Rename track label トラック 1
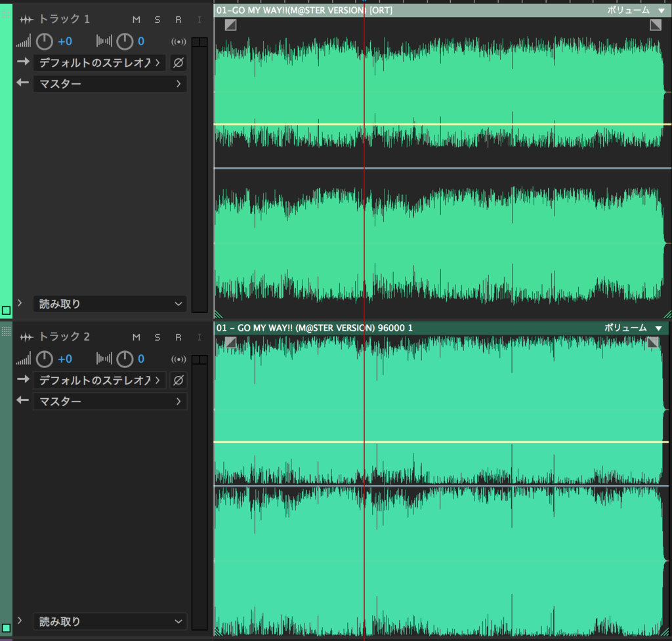Viewport: 672px width, 641px height. pyautogui.click(x=64, y=19)
